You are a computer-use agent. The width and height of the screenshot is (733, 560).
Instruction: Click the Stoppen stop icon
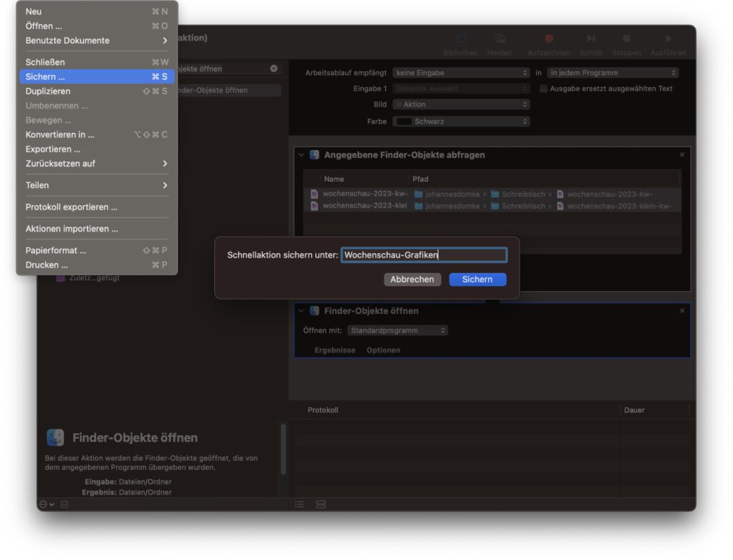626,39
